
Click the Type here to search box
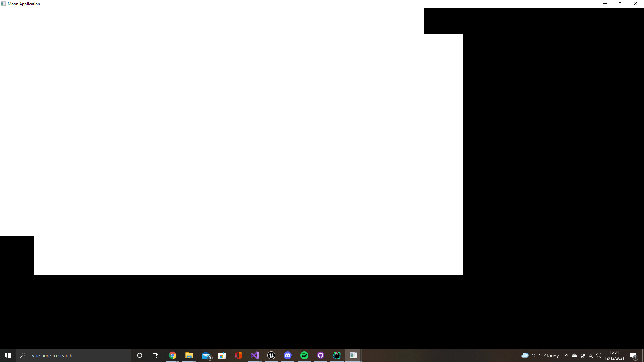(74, 355)
